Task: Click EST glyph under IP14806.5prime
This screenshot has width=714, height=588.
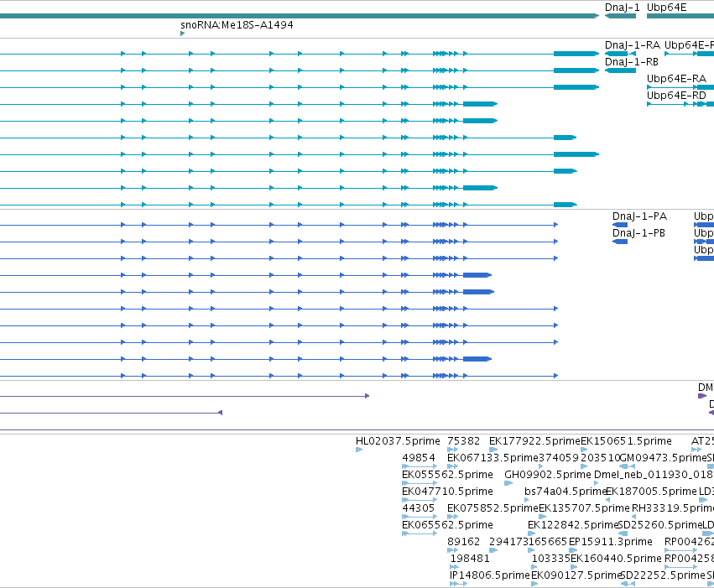Action: [x=459, y=584]
